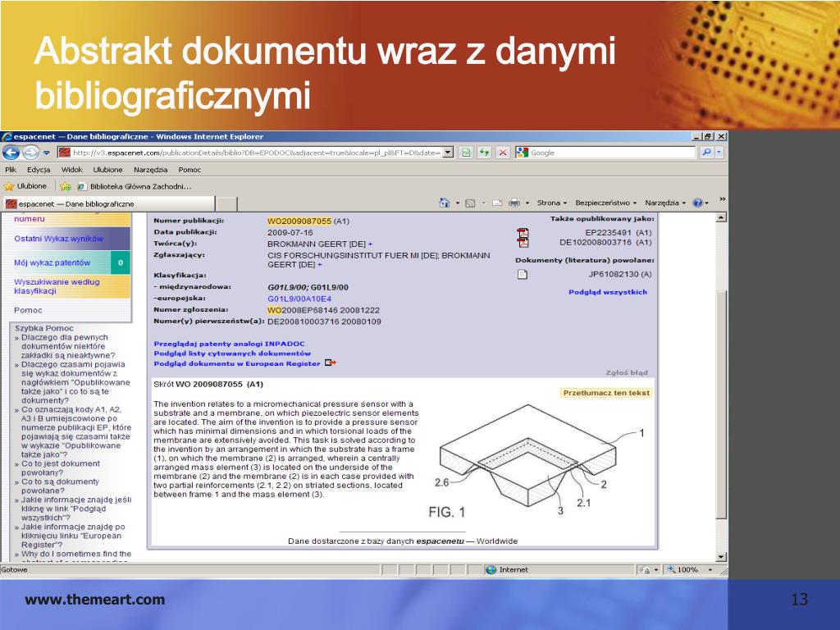The height and width of the screenshot is (630, 840).
Task: Open a new blank tab
Action: click(226, 203)
